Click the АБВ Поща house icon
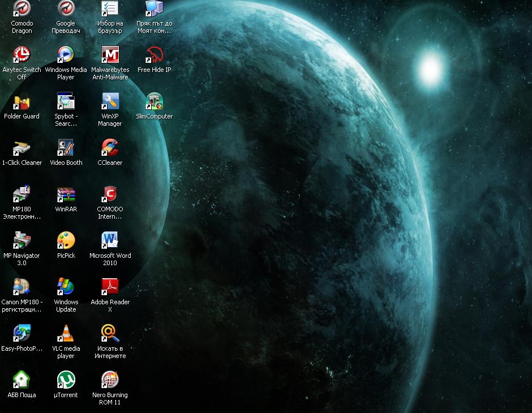Image resolution: width=532 pixels, height=413 pixels. click(x=22, y=380)
